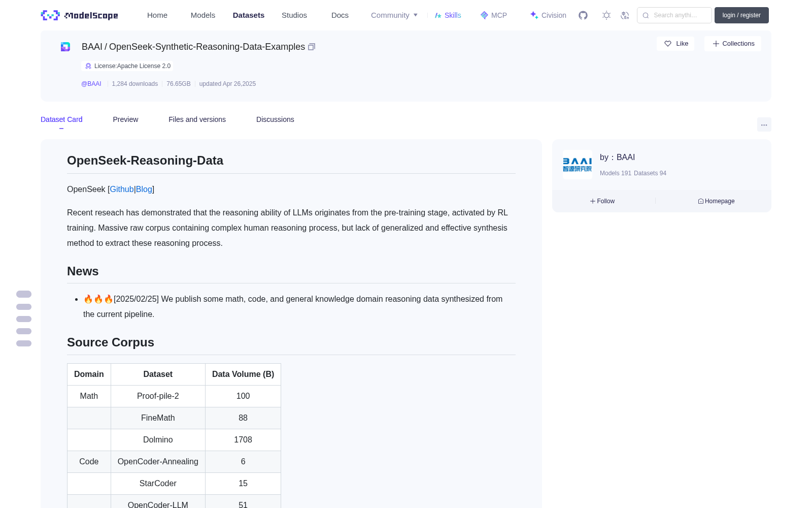Open the Preview tab
This screenshot has height=508, width=812.
(x=125, y=119)
